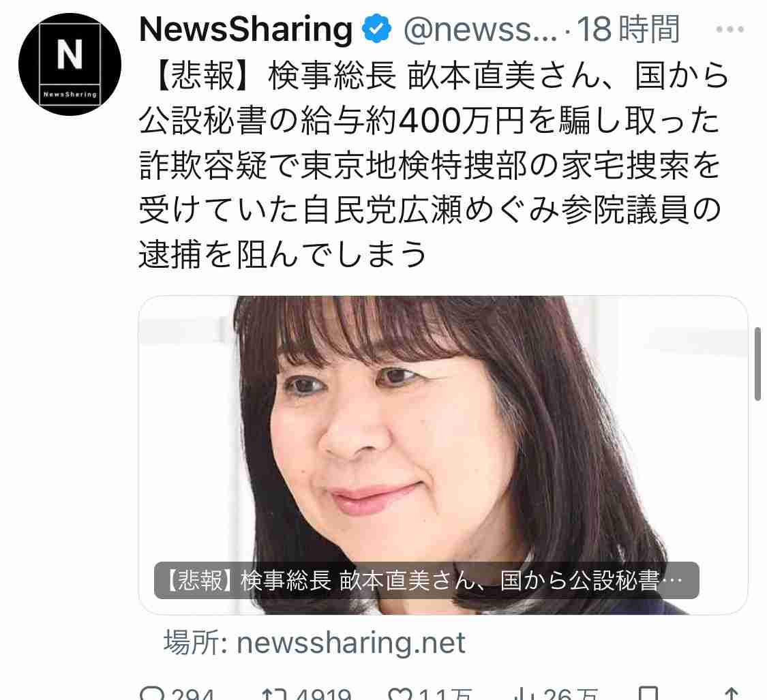This screenshot has height=700, width=767.
Task: Click the 【悲報】 headline caption overlay on the card
Action: 427,581
